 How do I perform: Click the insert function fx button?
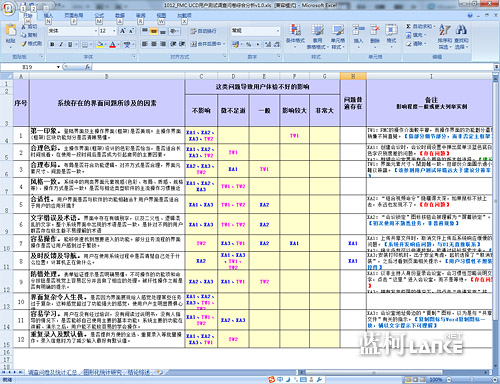coord(87,67)
